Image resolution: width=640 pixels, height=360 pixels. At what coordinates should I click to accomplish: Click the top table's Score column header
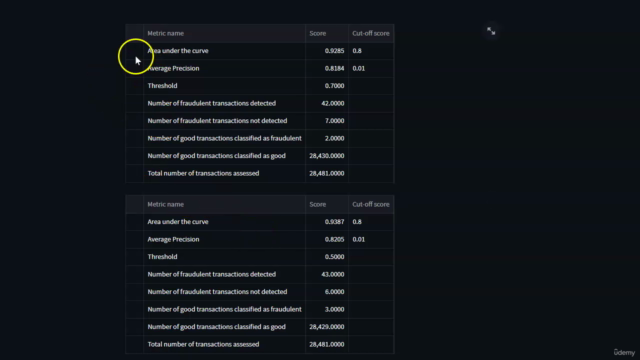(x=318, y=33)
